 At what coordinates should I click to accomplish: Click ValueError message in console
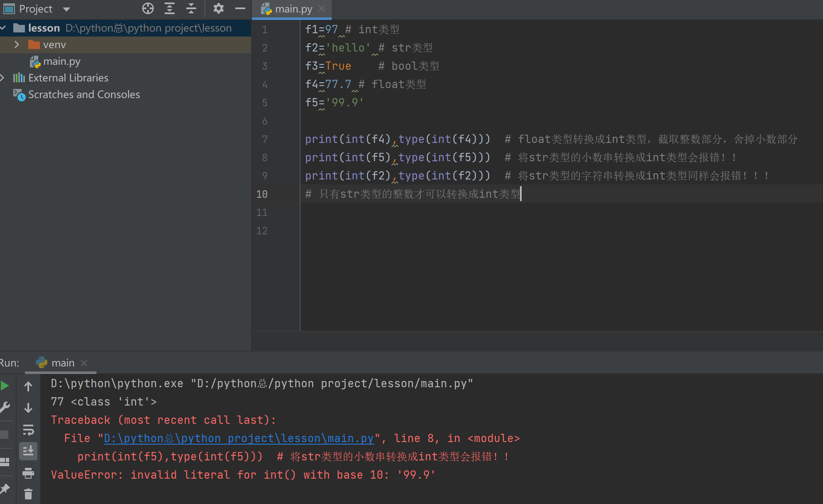tap(243, 475)
